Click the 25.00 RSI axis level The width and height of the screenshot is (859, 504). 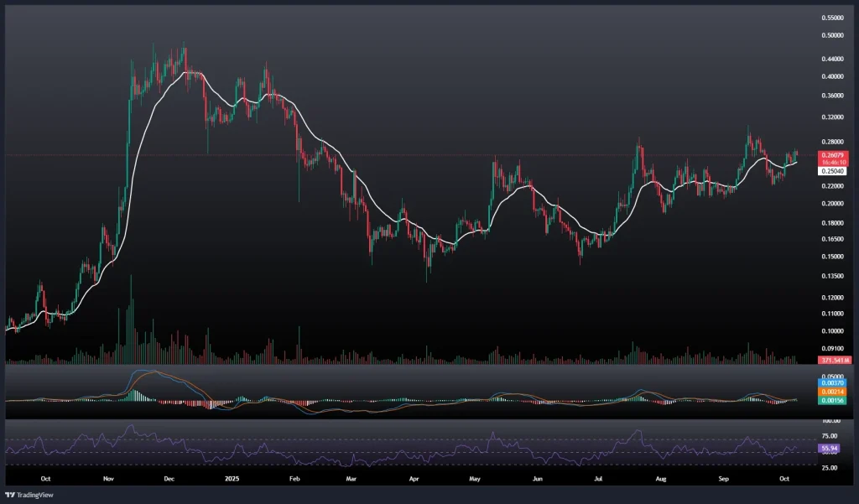pyautogui.click(x=830, y=467)
